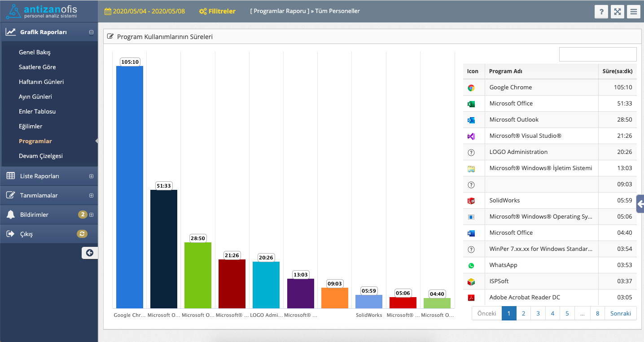Go to page 8 of the table

tap(597, 313)
